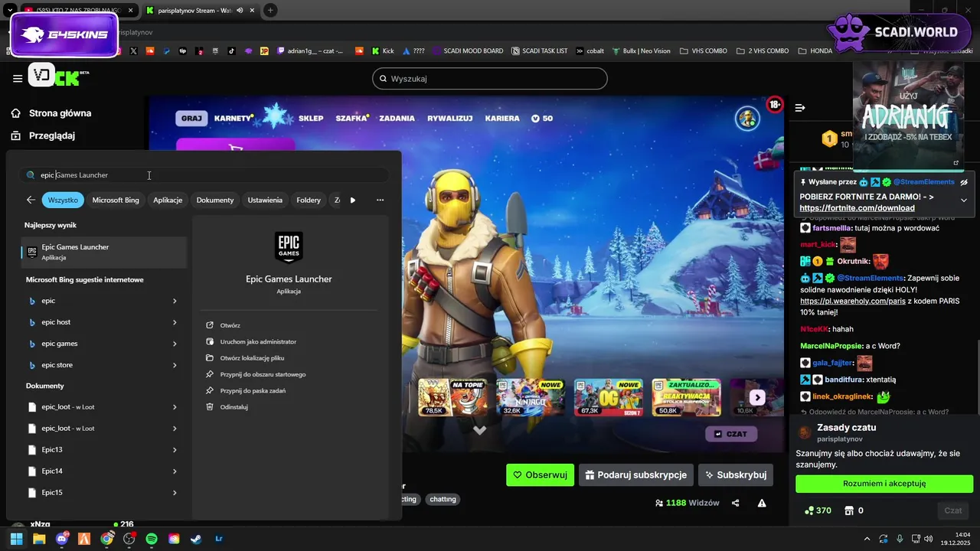Click the Windows search box with epic text

pyautogui.click(x=204, y=175)
